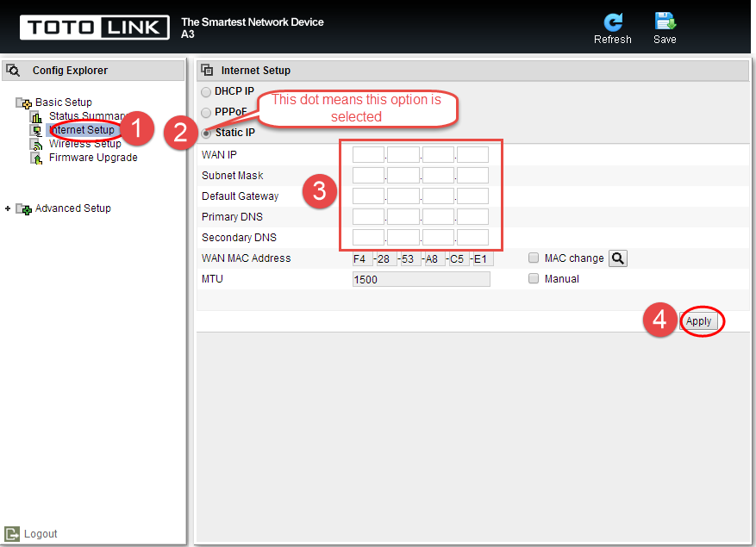The width and height of the screenshot is (756, 547).
Task: Focus the first Secondary DNS octet field
Action: tap(368, 238)
